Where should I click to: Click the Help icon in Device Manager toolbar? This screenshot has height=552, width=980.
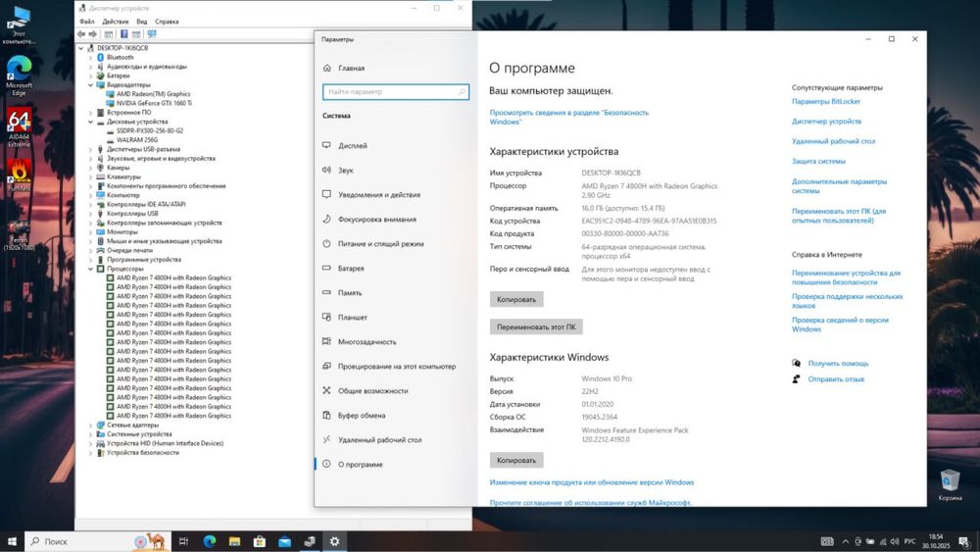click(123, 33)
